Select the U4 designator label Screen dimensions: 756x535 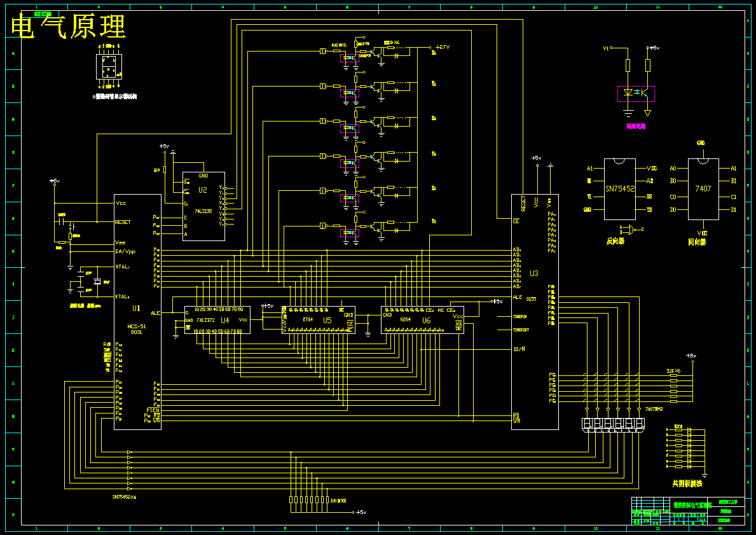pyautogui.click(x=224, y=320)
